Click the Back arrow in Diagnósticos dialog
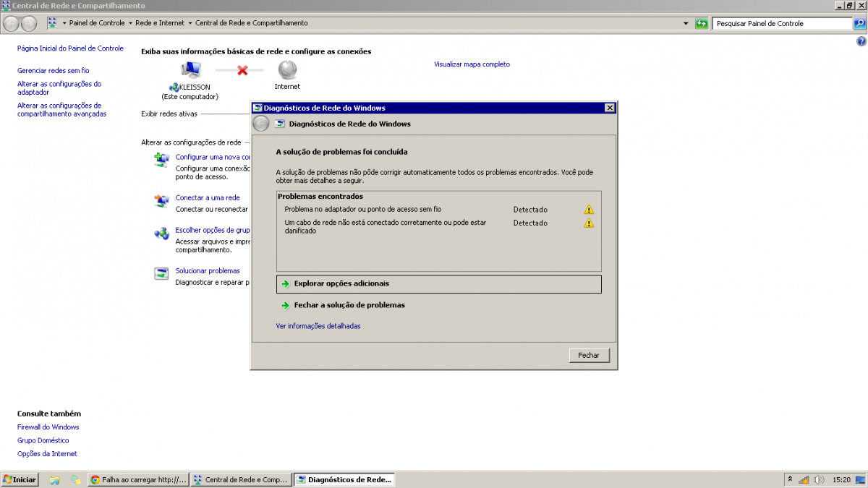Image resolution: width=868 pixels, height=488 pixels. click(261, 124)
